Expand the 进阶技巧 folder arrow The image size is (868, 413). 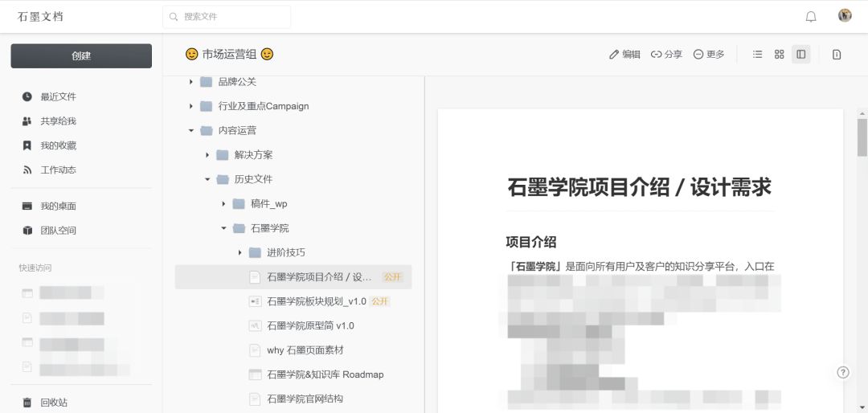240,252
